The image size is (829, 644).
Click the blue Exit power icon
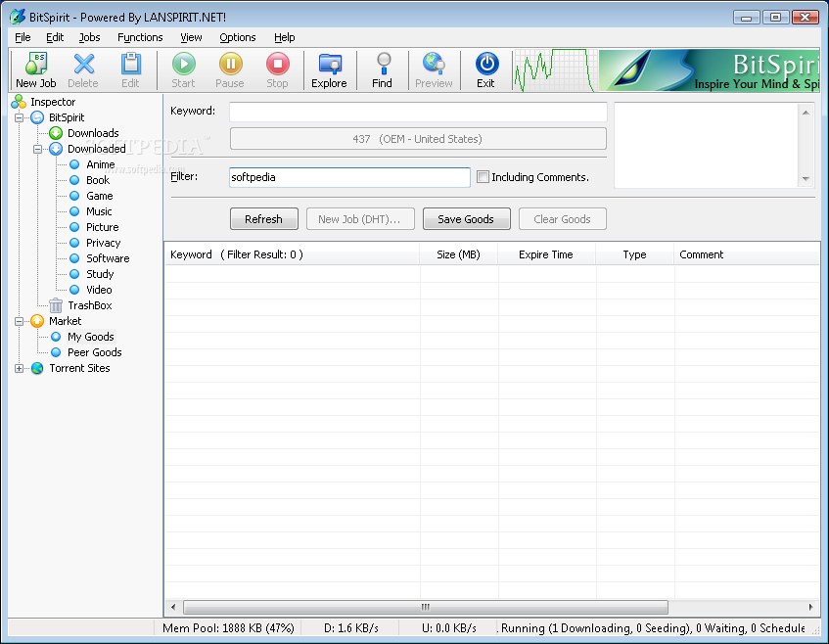487,64
